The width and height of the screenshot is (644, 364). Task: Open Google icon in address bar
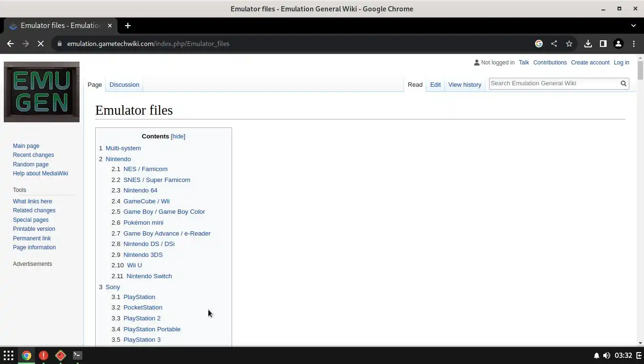pos(539,44)
